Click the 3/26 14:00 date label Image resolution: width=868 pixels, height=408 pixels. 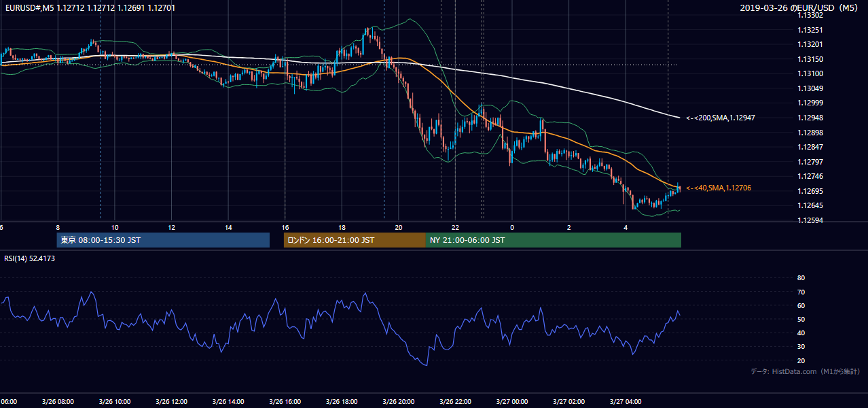pos(228,402)
